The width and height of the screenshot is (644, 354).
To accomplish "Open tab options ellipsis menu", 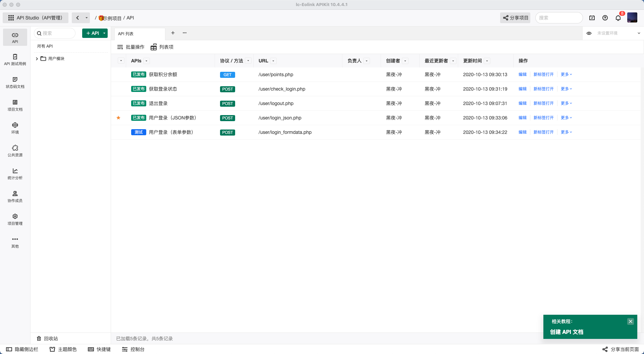I will [x=184, y=33].
